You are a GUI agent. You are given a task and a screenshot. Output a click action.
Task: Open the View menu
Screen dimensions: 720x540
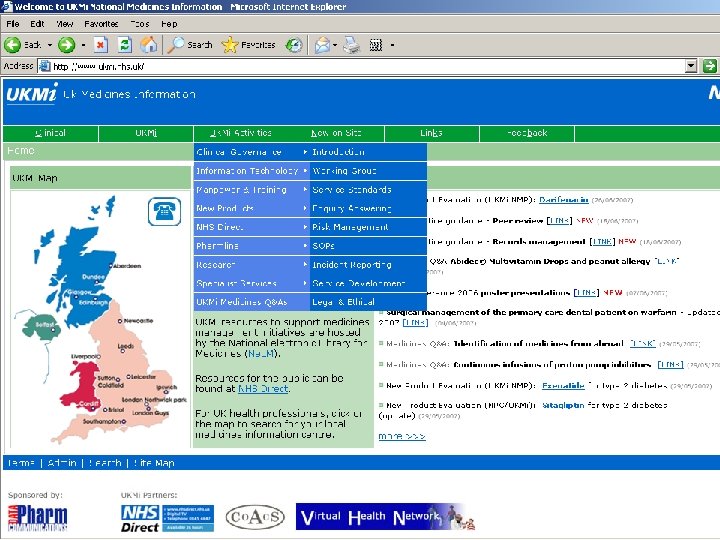point(65,24)
